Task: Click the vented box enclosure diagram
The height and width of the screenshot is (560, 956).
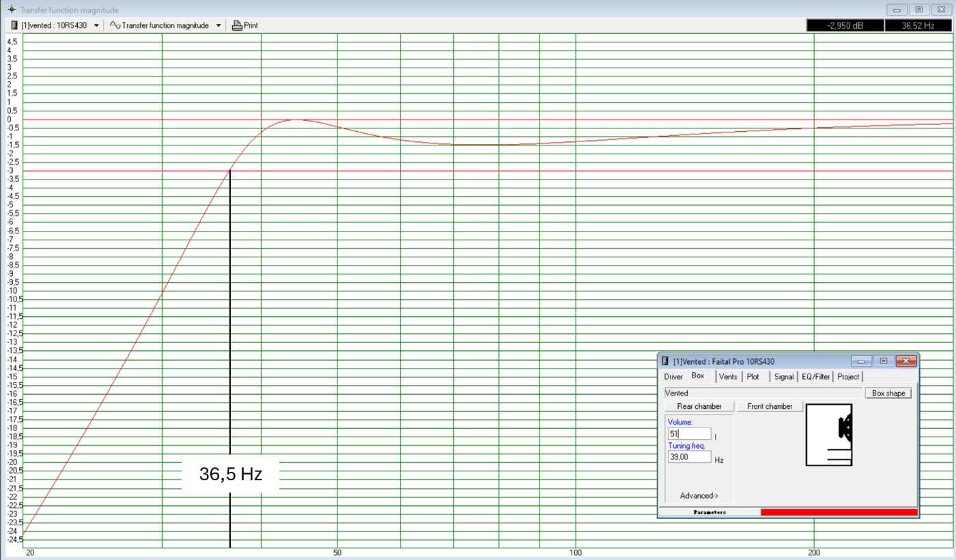Action: 829,435
